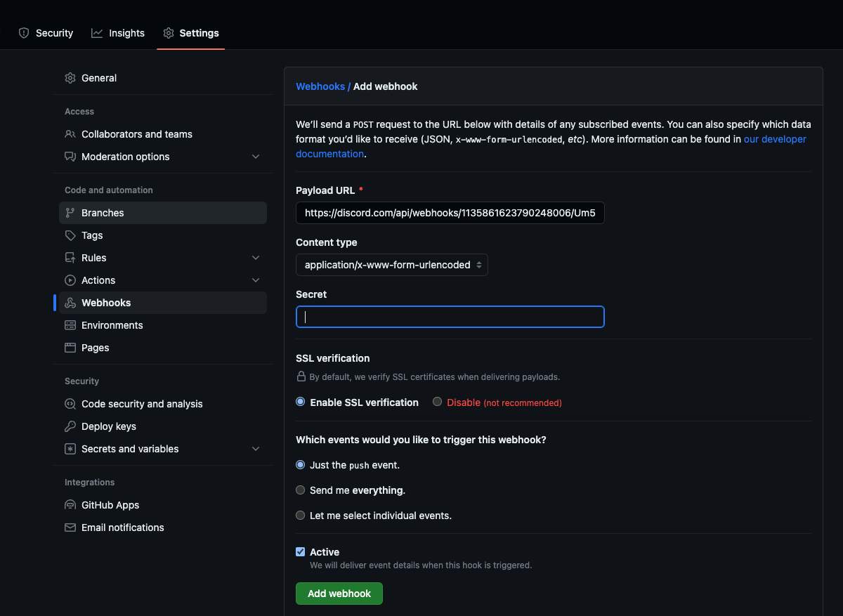
Task: Click into the Payload URL field
Action: pos(450,213)
